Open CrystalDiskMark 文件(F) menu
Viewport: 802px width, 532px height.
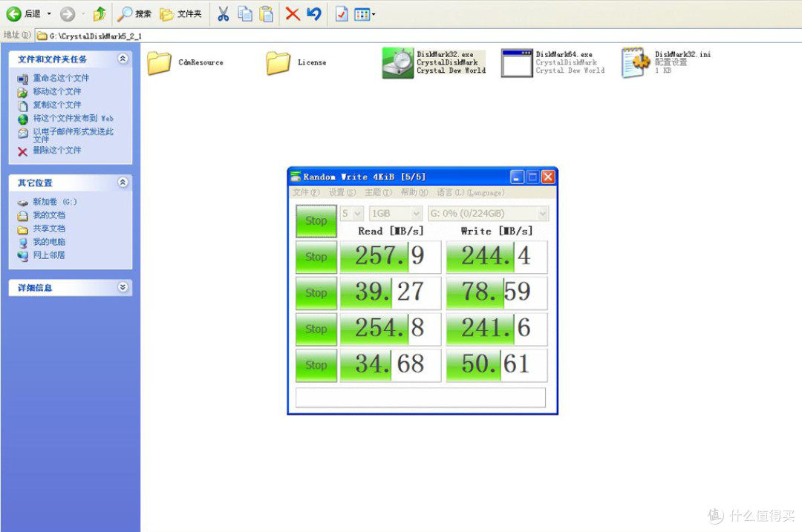pos(306,192)
